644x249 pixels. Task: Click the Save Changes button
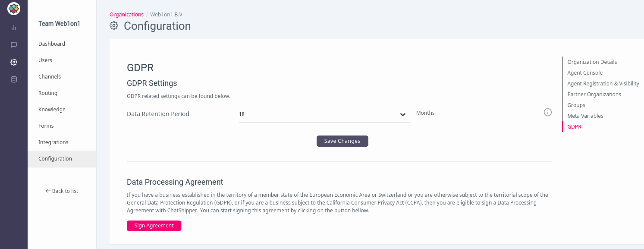click(x=342, y=141)
